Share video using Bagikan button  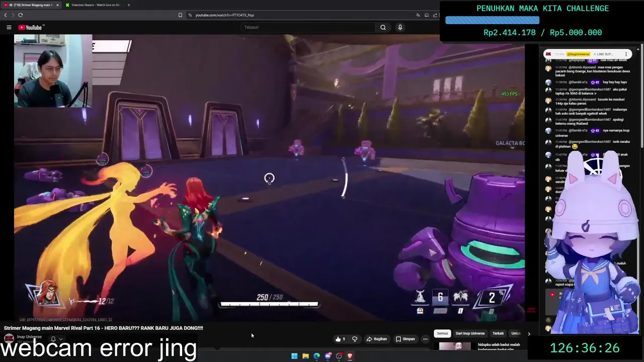(x=377, y=339)
